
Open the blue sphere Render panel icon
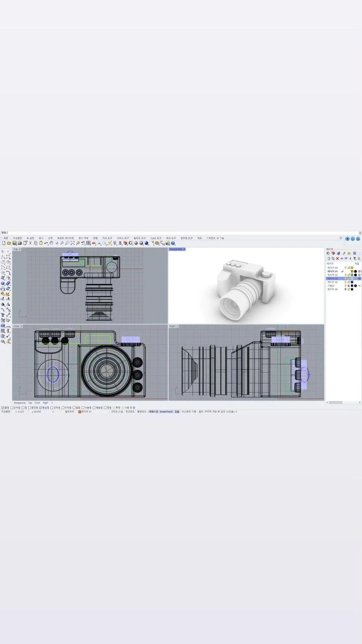(339, 253)
